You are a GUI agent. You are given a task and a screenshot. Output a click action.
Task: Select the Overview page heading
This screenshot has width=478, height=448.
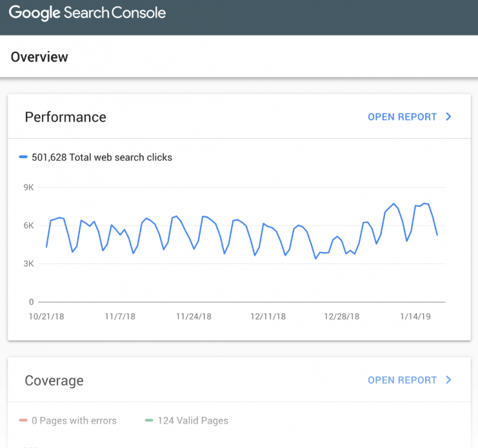[39, 57]
